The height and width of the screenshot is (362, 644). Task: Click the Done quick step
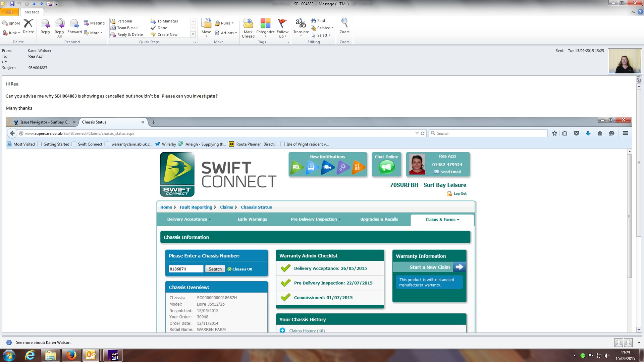coord(162,28)
